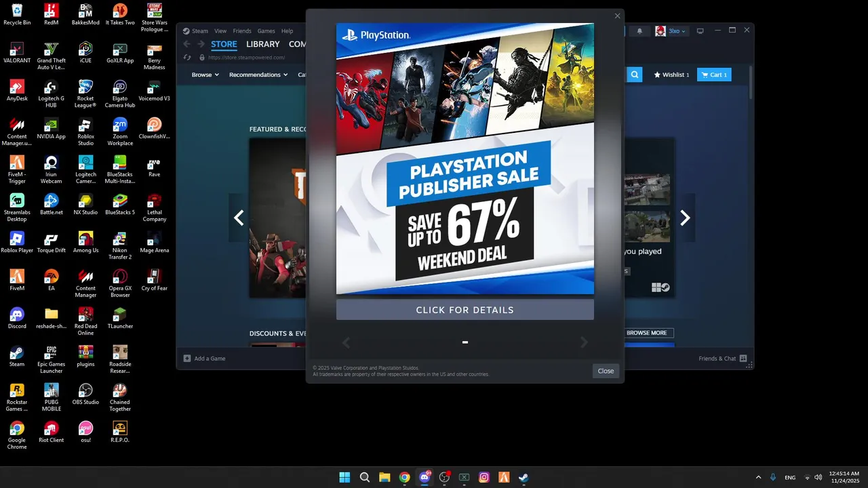868x488 pixels.
Task: Open taskbar Search icon
Action: point(364,477)
